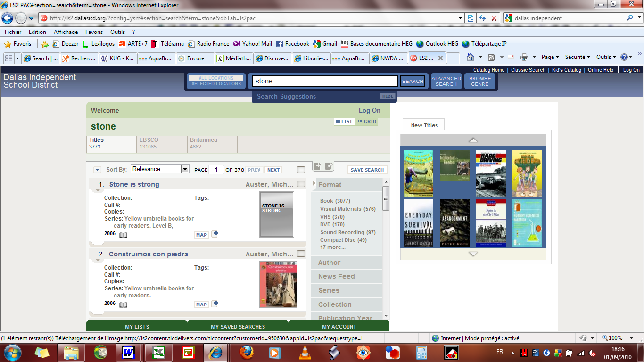Collapse the Format facet header
Image resolution: width=644 pixels, height=362 pixels.
(x=347, y=185)
